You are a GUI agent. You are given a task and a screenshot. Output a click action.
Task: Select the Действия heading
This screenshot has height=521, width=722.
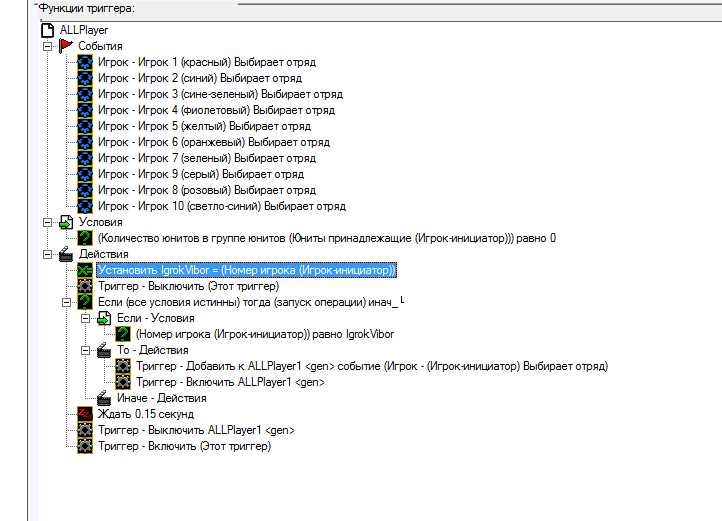pyautogui.click(x=104, y=254)
